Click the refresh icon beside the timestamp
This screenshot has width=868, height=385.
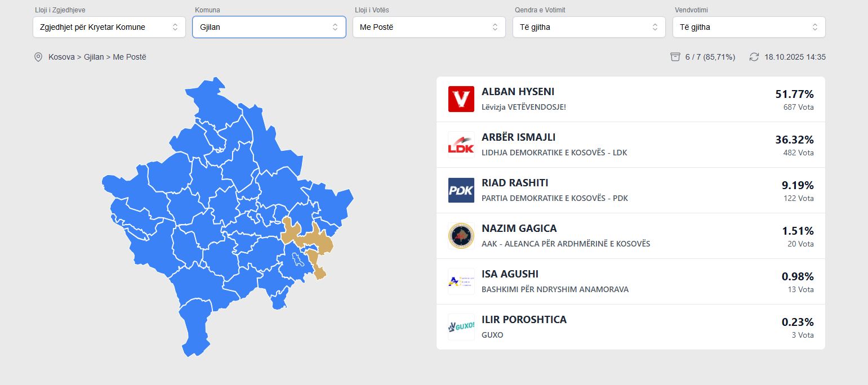754,57
